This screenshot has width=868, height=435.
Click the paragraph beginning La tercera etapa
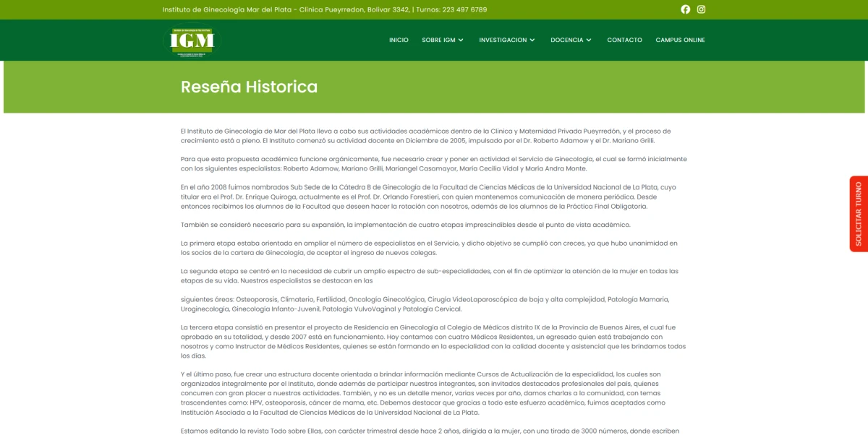(433, 342)
